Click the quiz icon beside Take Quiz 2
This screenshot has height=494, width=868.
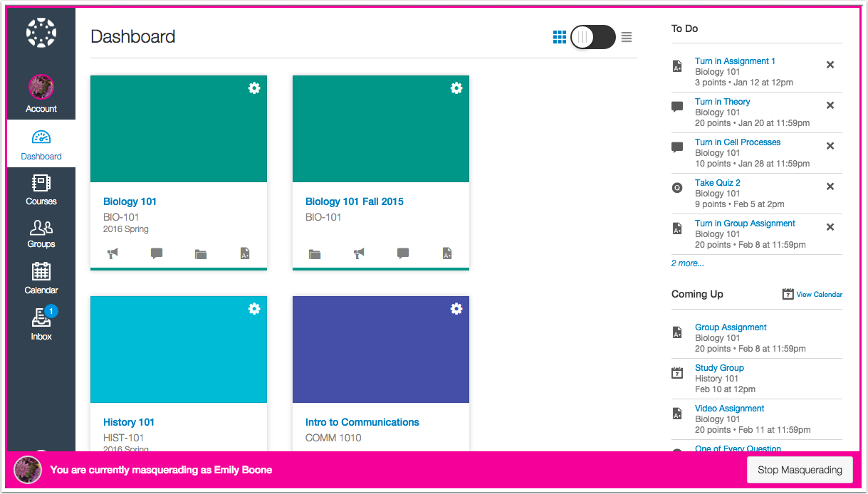coord(677,188)
